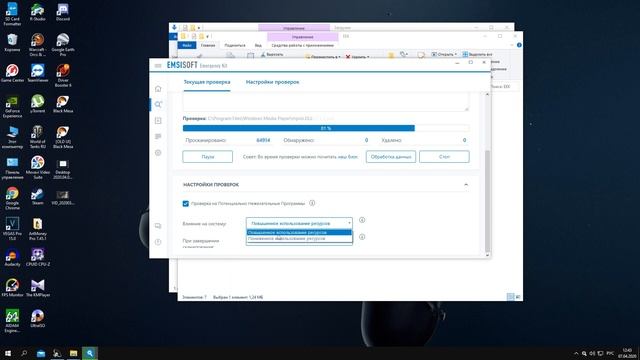Choose 'Пониженное использование ресурсов' in dropdown list
The height and width of the screenshot is (360, 640).
tap(299, 238)
